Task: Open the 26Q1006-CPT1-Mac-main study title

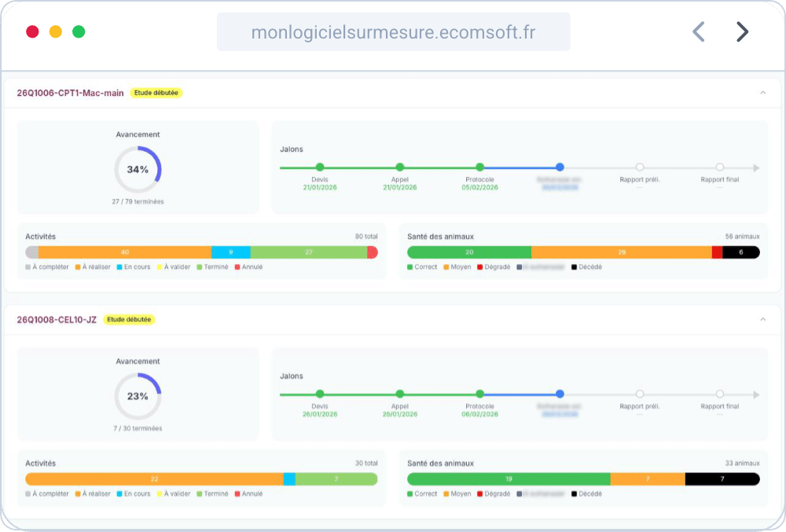Action: 71,93
